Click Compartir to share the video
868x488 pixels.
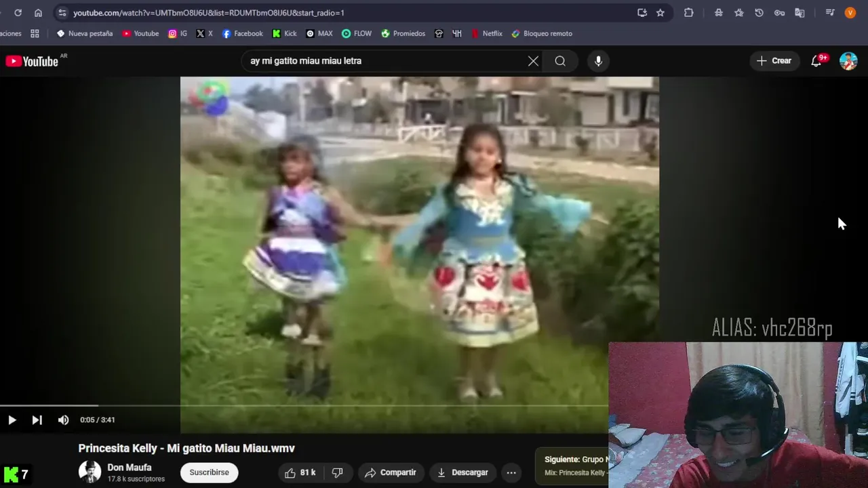point(390,472)
